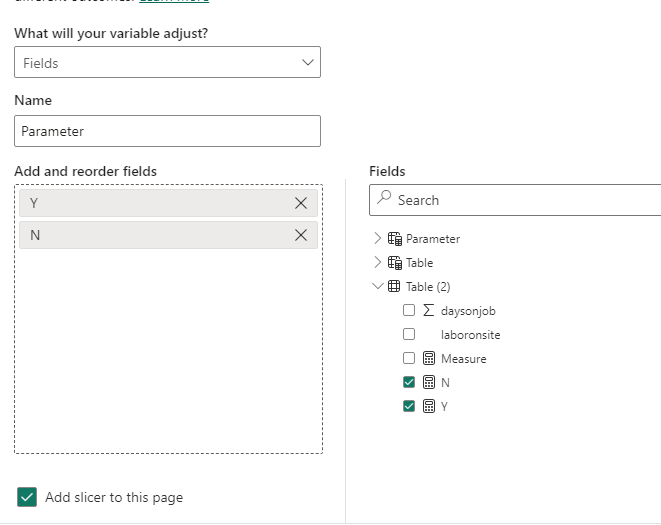The width and height of the screenshot is (661, 525).
Task: Click the magnifier search icon
Action: 384,197
